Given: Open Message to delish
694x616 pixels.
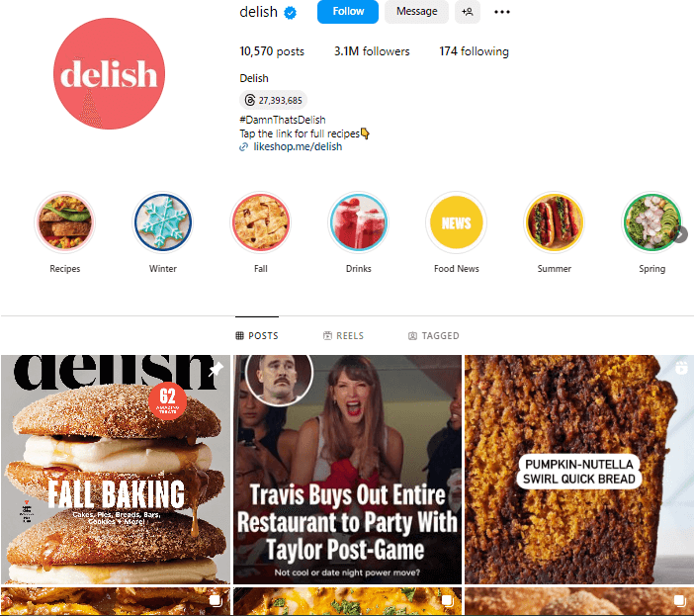Looking at the screenshot, I should coord(416,12).
